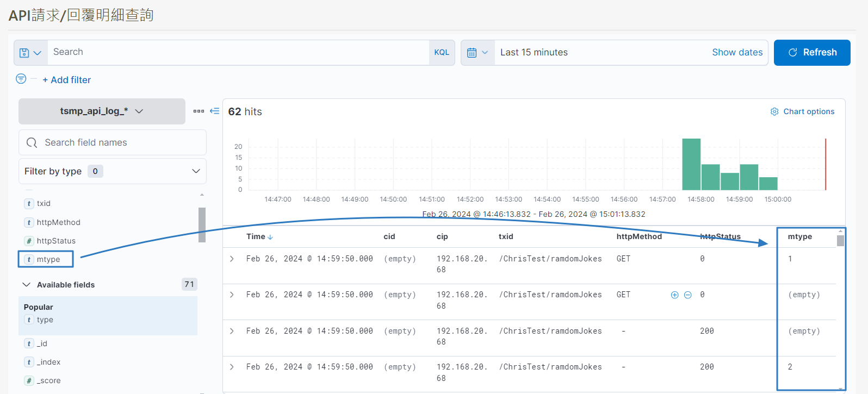Click the httpMethod column header

[639, 236]
